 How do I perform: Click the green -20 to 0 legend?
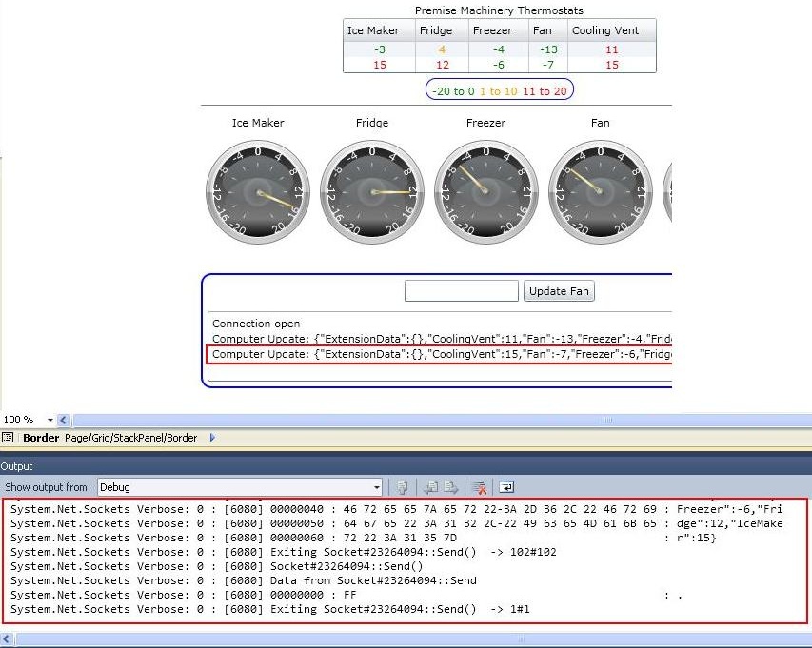coord(453,91)
